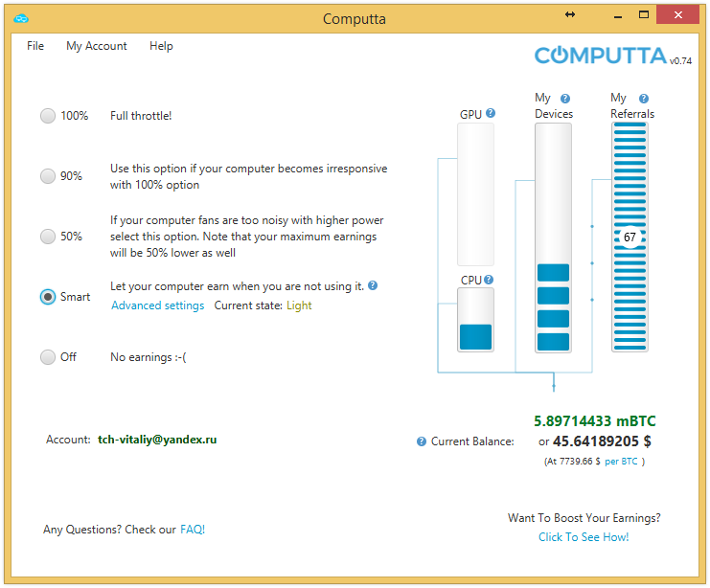Click the My Devices help icon
710x588 pixels.
point(565,98)
